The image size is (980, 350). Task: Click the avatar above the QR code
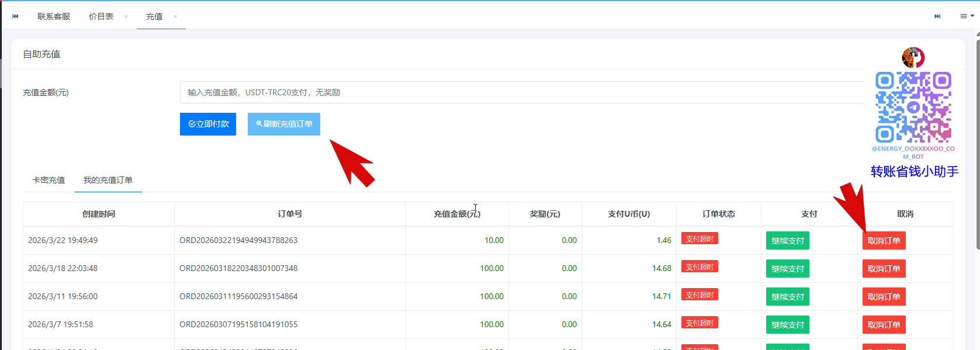pyautogui.click(x=913, y=58)
